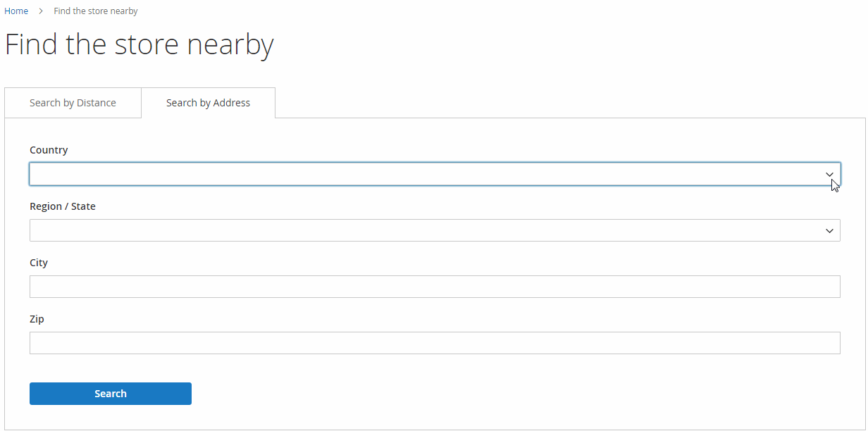Click the chevron arrow in Country select

tap(829, 174)
